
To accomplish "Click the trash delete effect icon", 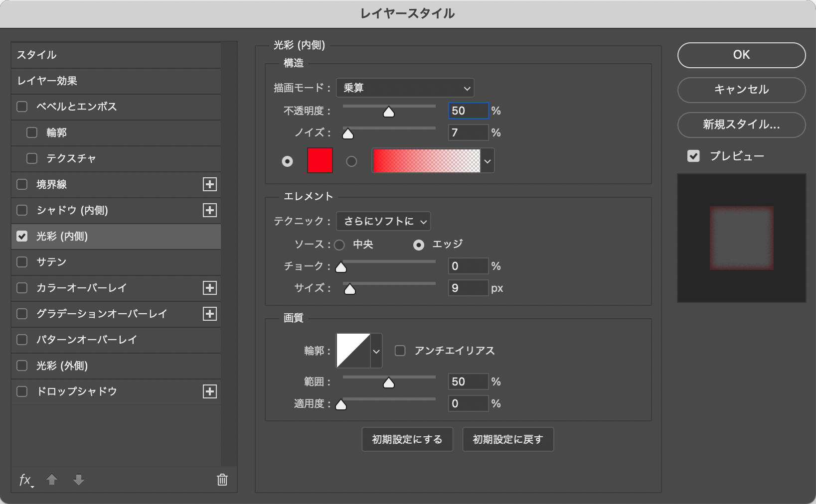I will 222,480.
